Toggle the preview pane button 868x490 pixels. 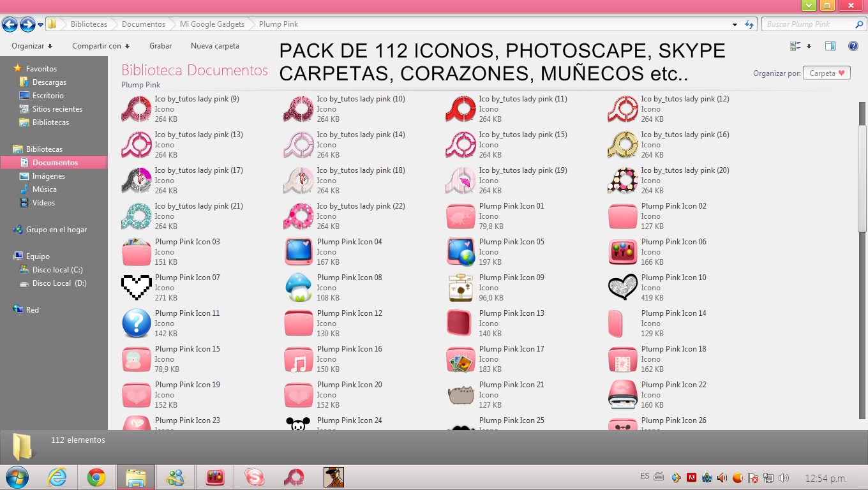[830, 45]
